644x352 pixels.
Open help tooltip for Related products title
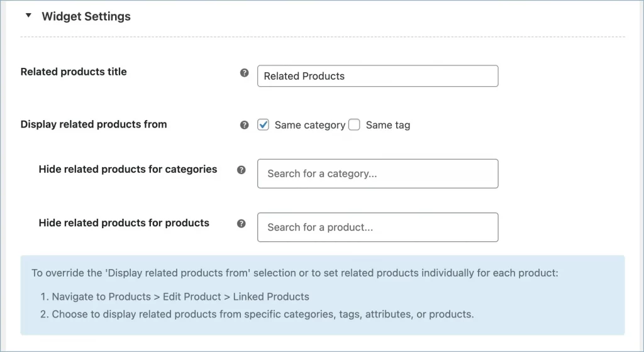click(245, 73)
